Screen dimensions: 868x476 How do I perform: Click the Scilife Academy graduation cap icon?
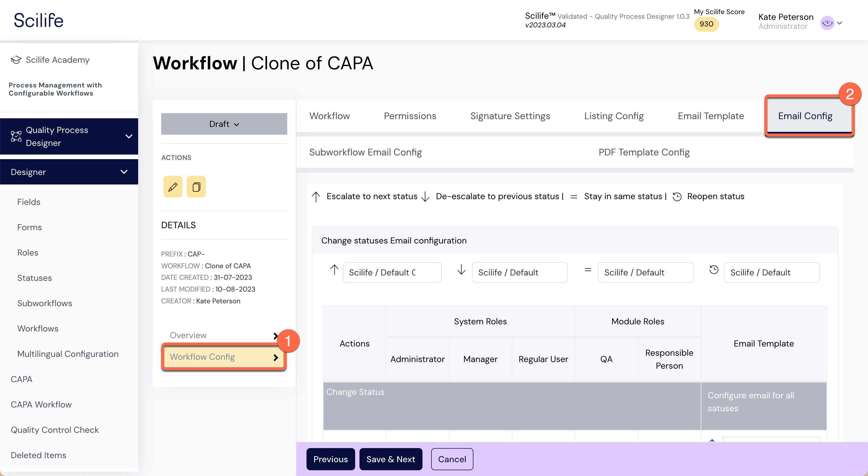click(16, 60)
